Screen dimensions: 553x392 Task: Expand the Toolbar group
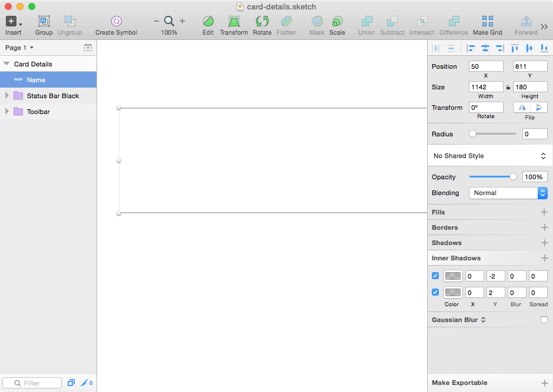pos(6,111)
